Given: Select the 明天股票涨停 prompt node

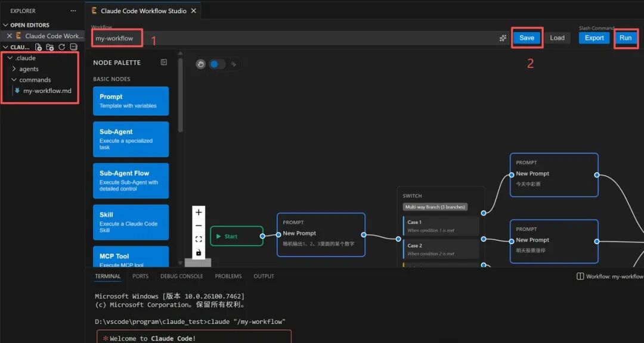Looking at the screenshot, I should point(554,241).
